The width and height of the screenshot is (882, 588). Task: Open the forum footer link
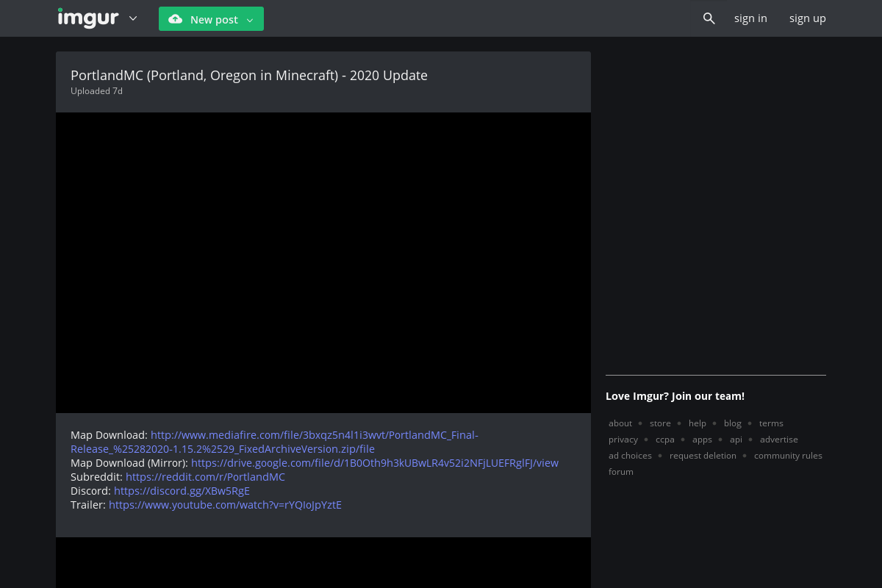tap(621, 472)
